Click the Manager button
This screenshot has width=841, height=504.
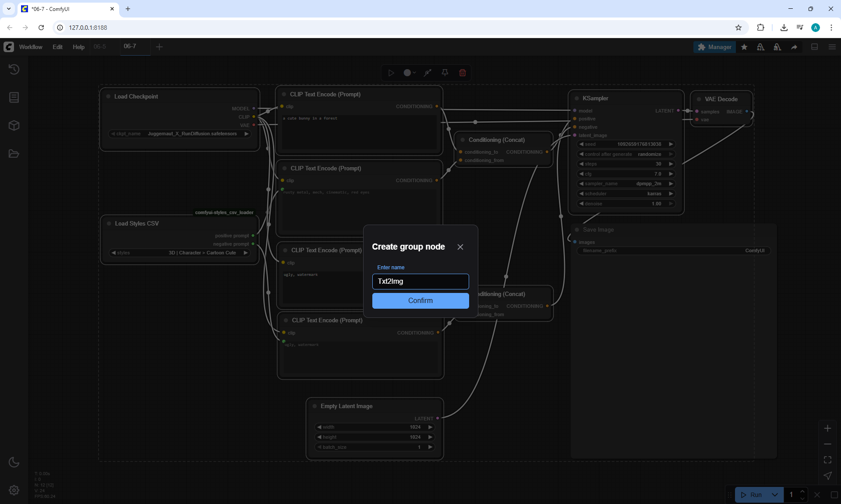point(714,47)
